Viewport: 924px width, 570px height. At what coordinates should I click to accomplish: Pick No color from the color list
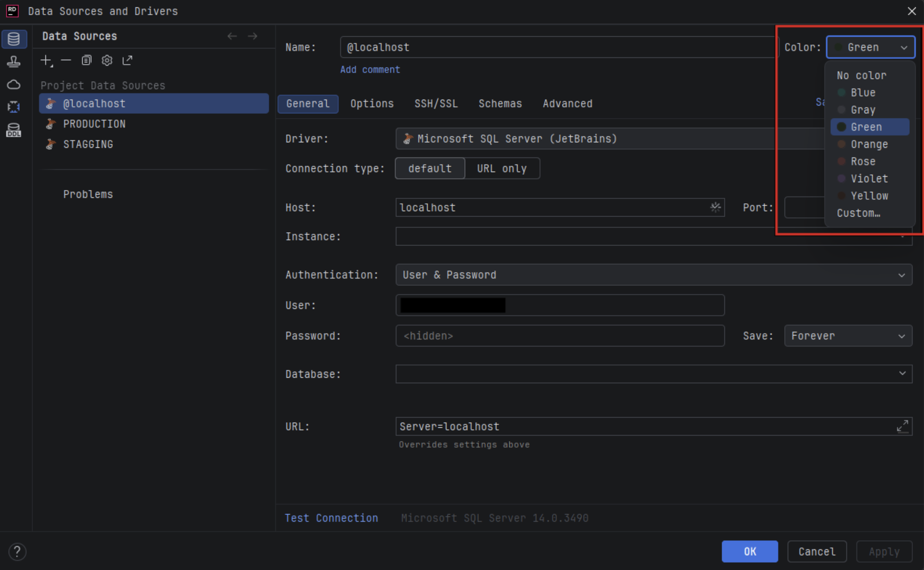(x=870, y=75)
